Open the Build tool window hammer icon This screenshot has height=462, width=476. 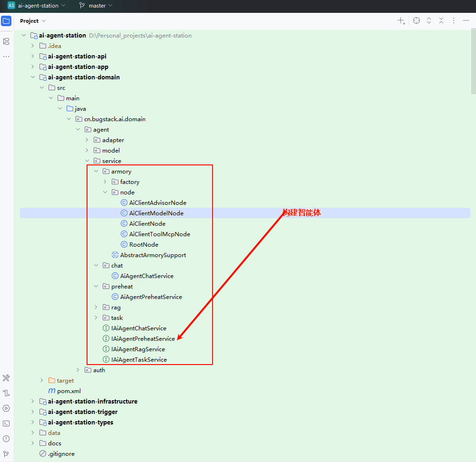[6, 378]
